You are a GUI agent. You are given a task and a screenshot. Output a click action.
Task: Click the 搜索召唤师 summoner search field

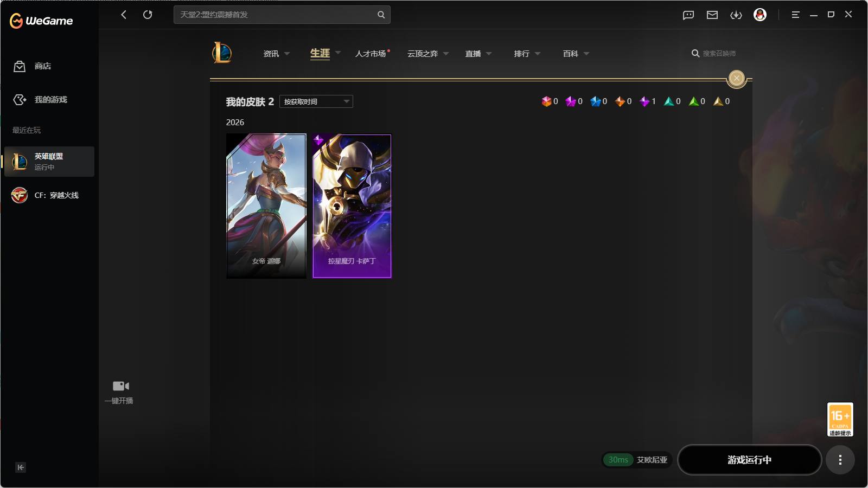click(x=714, y=53)
